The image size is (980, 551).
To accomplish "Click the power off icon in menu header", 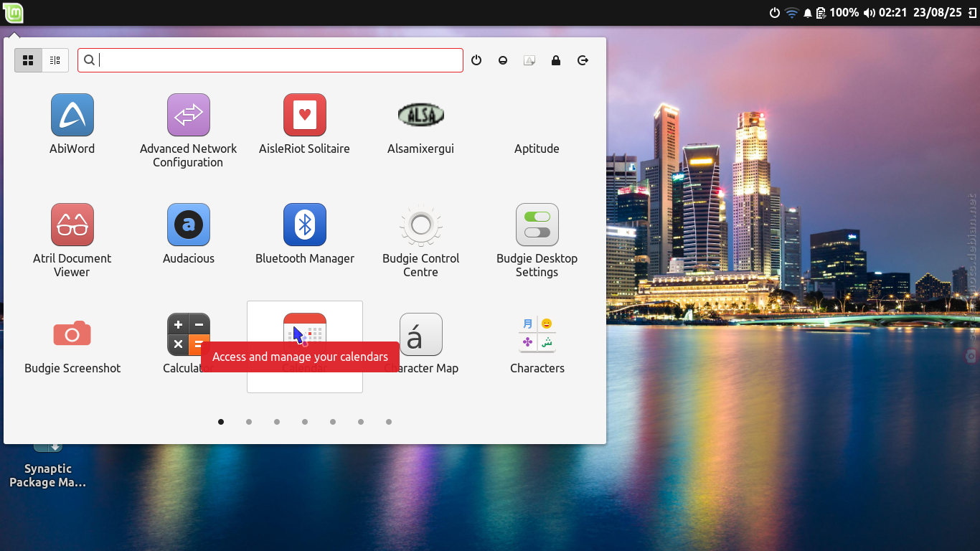I will pyautogui.click(x=476, y=60).
